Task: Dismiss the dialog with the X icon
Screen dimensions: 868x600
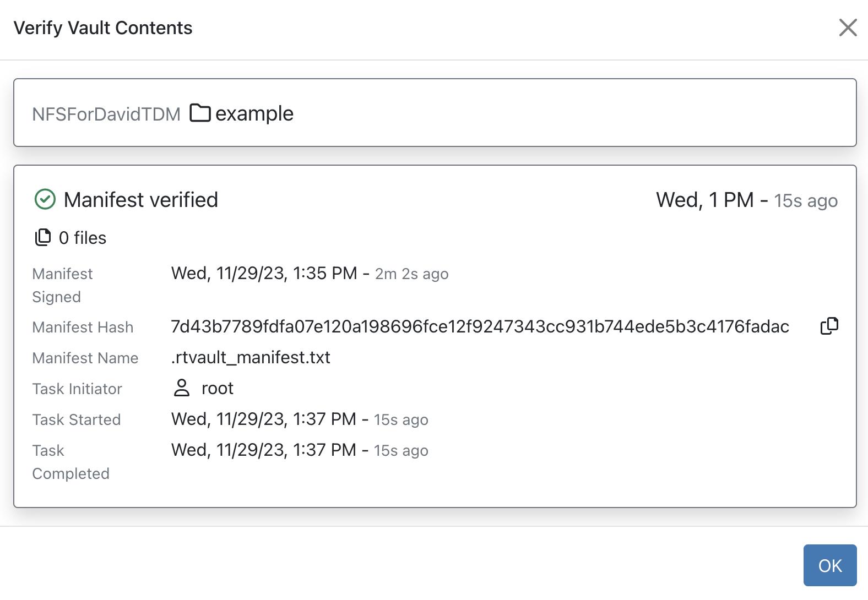Action: (847, 28)
